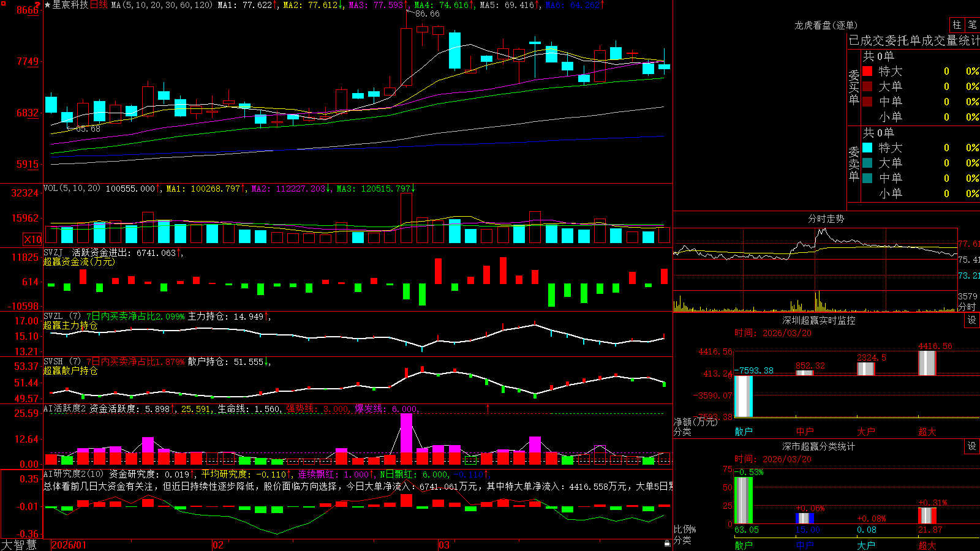Click the 超赢散户持仓 label
980x551 pixels.
70,370
